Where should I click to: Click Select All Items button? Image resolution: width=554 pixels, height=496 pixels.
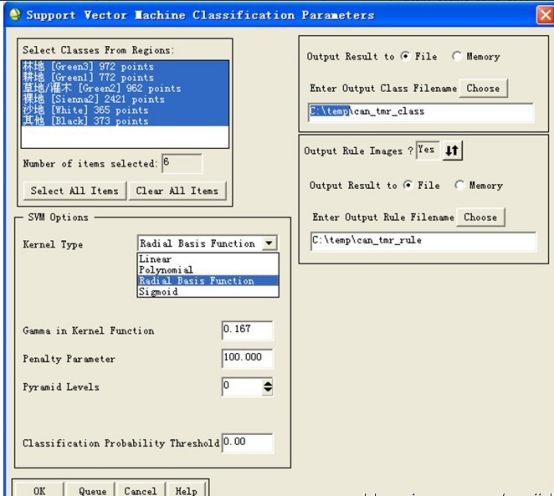pyautogui.click(x=75, y=191)
